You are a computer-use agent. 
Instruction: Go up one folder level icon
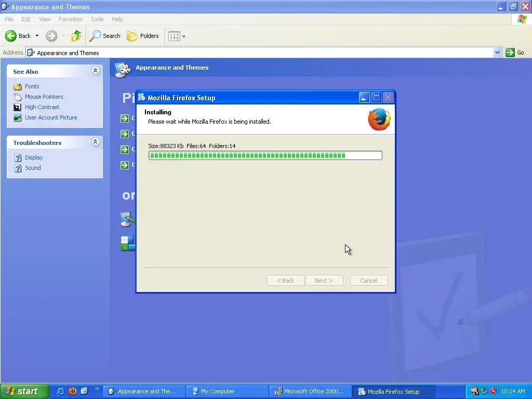(76, 36)
